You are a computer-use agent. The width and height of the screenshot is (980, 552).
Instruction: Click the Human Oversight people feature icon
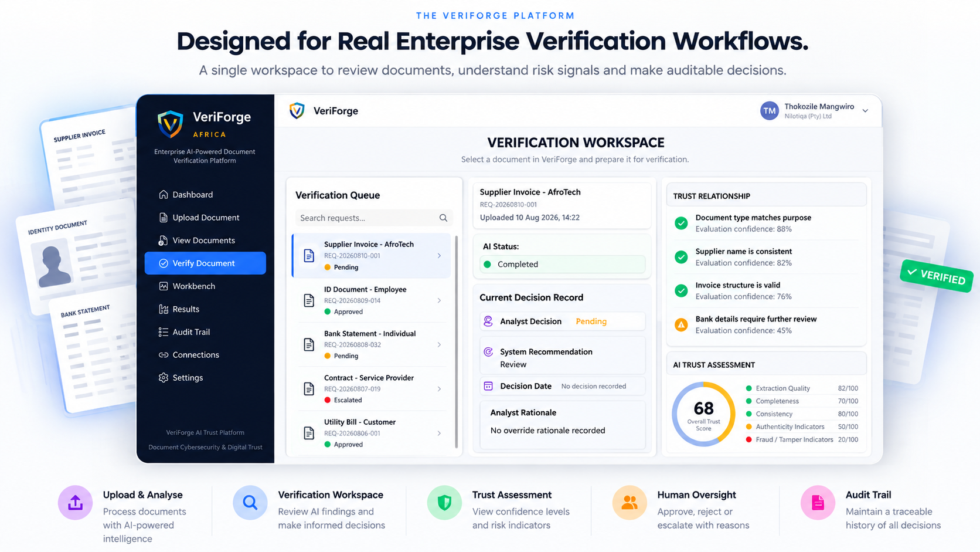(x=629, y=503)
